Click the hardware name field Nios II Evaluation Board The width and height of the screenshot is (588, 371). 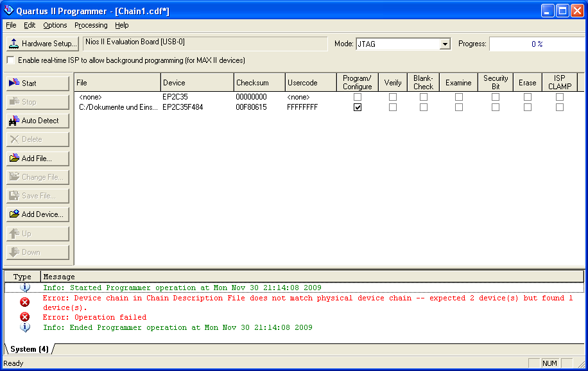tap(205, 44)
